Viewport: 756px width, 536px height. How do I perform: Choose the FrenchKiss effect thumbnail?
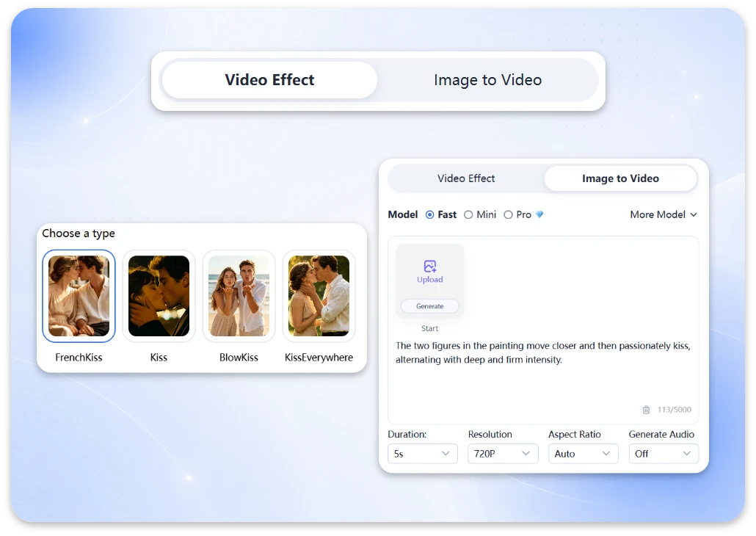(x=79, y=296)
